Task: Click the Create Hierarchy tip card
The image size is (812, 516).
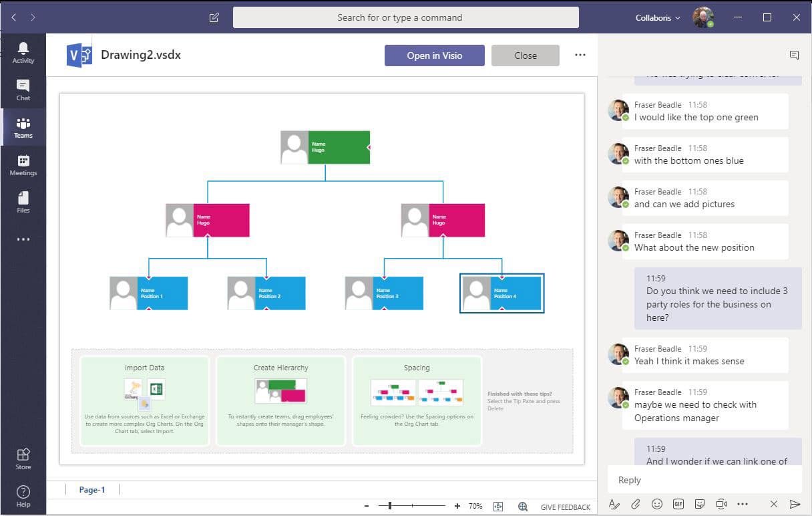Action: click(x=280, y=400)
